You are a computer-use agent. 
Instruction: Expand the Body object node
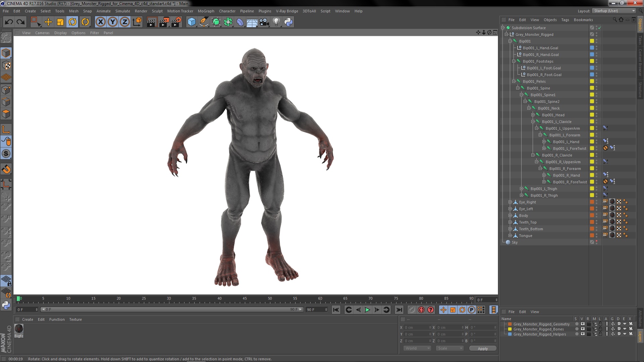pos(510,216)
